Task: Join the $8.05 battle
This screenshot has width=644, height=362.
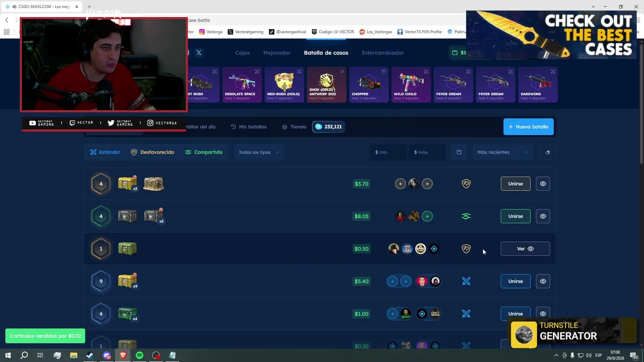Action: (x=515, y=216)
